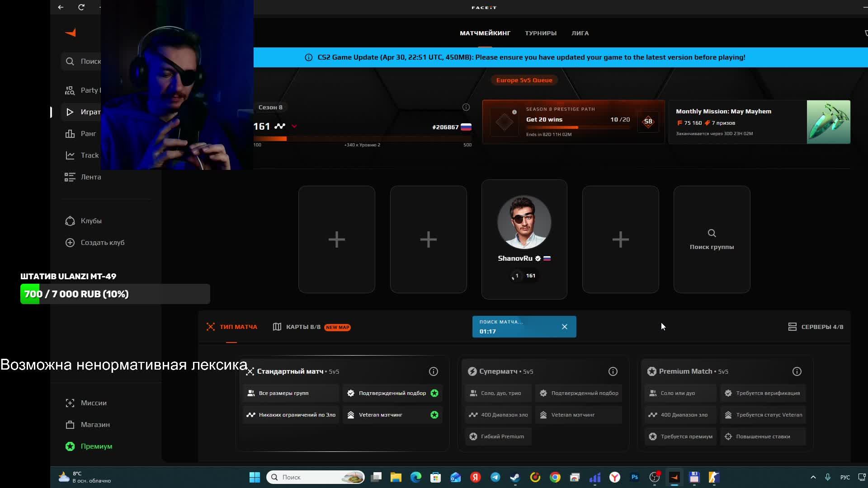The width and height of the screenshot is (868, 488).
Task: Click the FACEIT orange logo icon
Action: pyautogui.click(x=71, y=33)
